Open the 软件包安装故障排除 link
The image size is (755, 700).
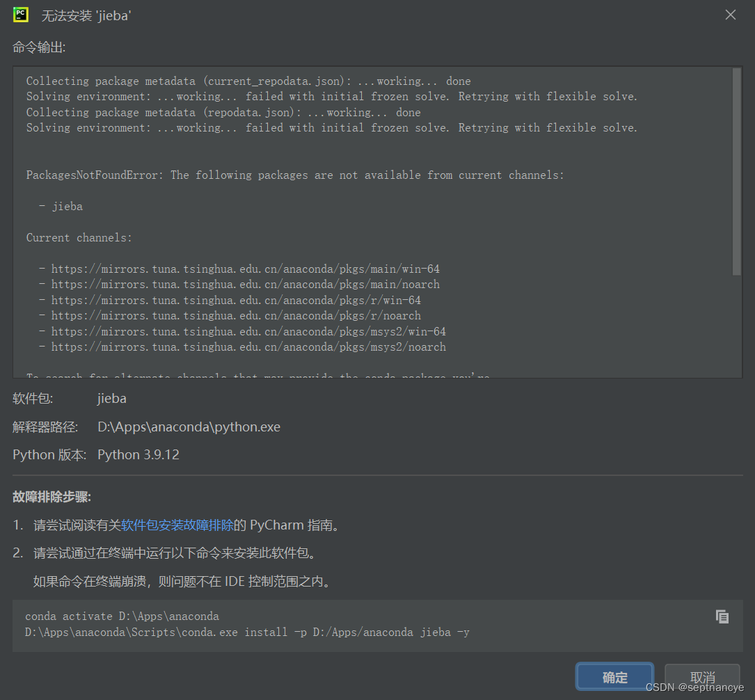[177, 525]
